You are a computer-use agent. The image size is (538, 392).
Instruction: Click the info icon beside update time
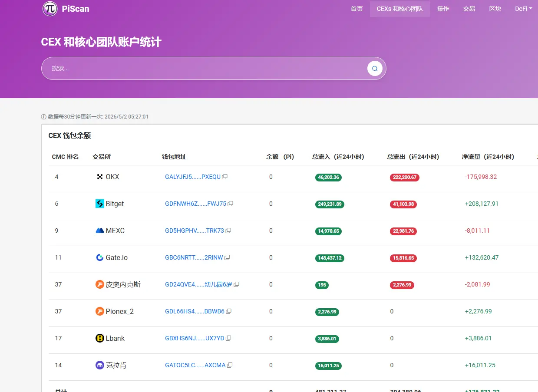pos(43,117)
